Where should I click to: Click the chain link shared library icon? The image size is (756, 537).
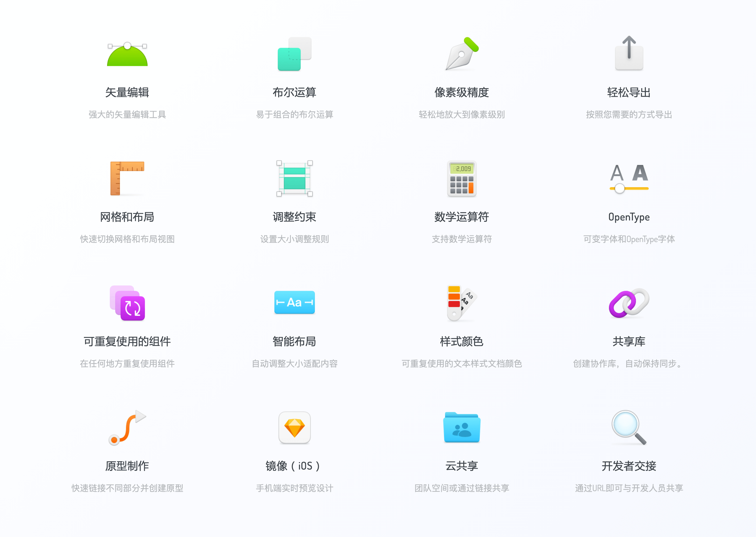coord(629,303)
